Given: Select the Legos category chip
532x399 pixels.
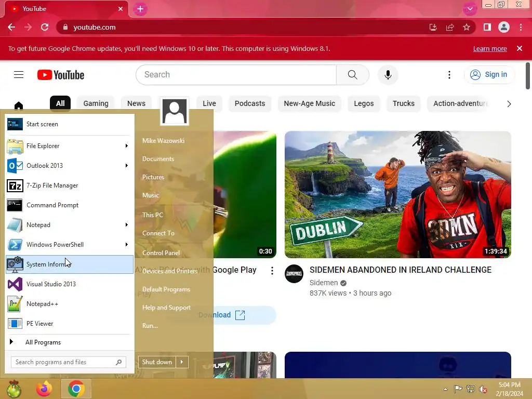Looking at the screenshot, I should 364,103.
